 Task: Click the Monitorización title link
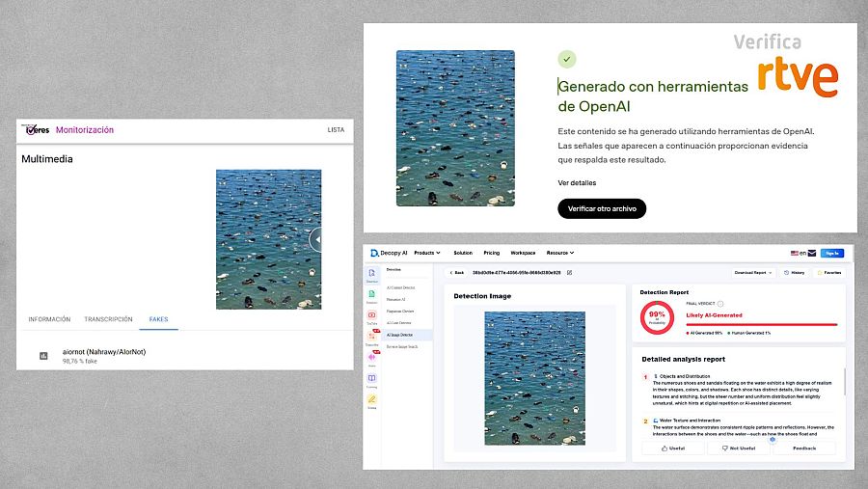tap(85, 129)
